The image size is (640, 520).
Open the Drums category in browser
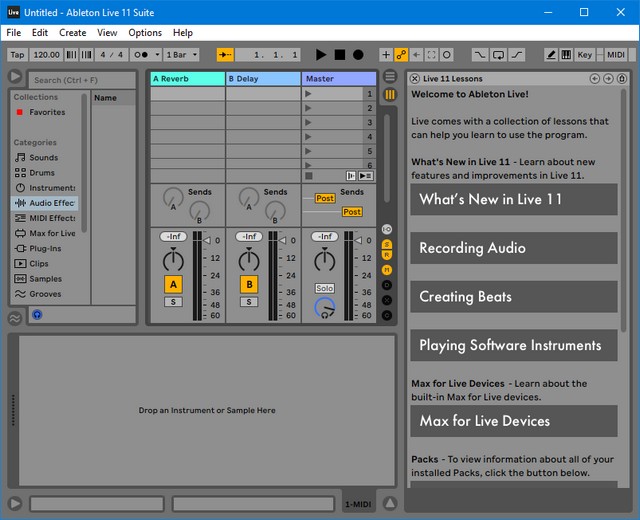pos(42,173)
